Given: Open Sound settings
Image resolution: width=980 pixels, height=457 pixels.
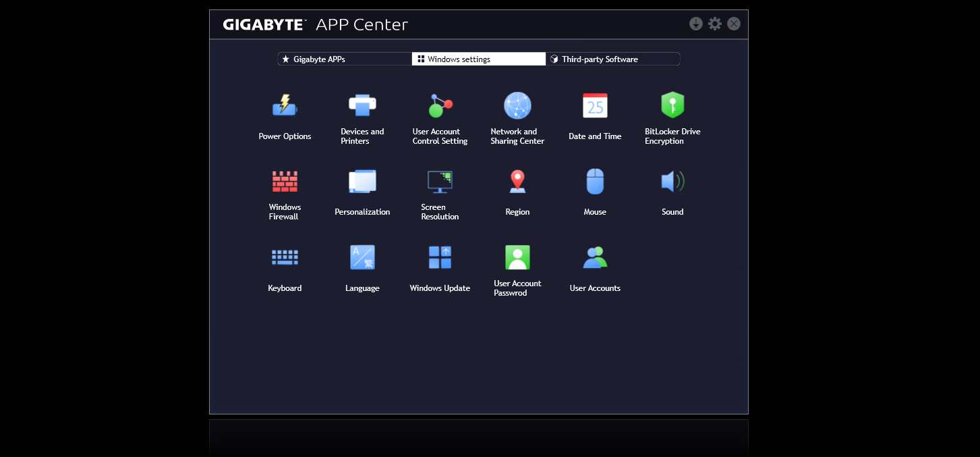Looking at the screenshot, I should [x=672, y=182].
